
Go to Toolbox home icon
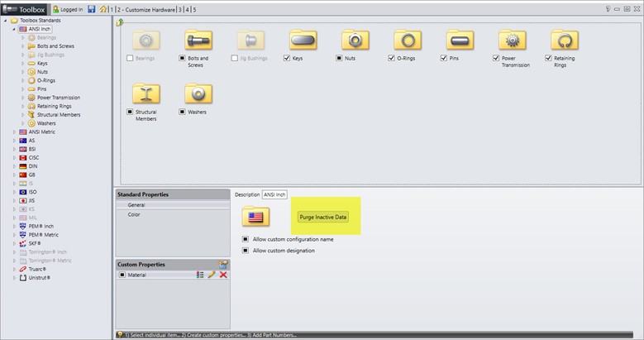(x=103, y=8)
